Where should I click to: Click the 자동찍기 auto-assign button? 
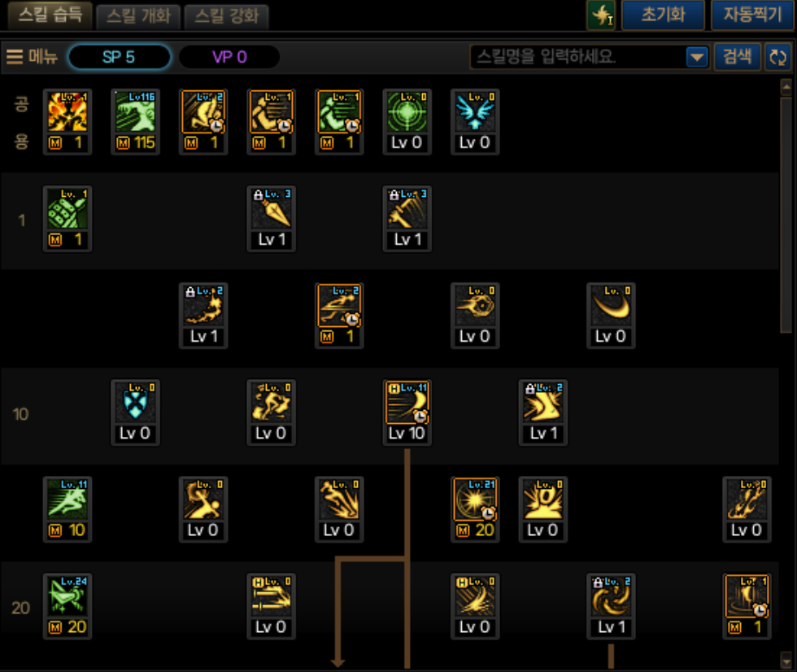[x=752, y=15]
